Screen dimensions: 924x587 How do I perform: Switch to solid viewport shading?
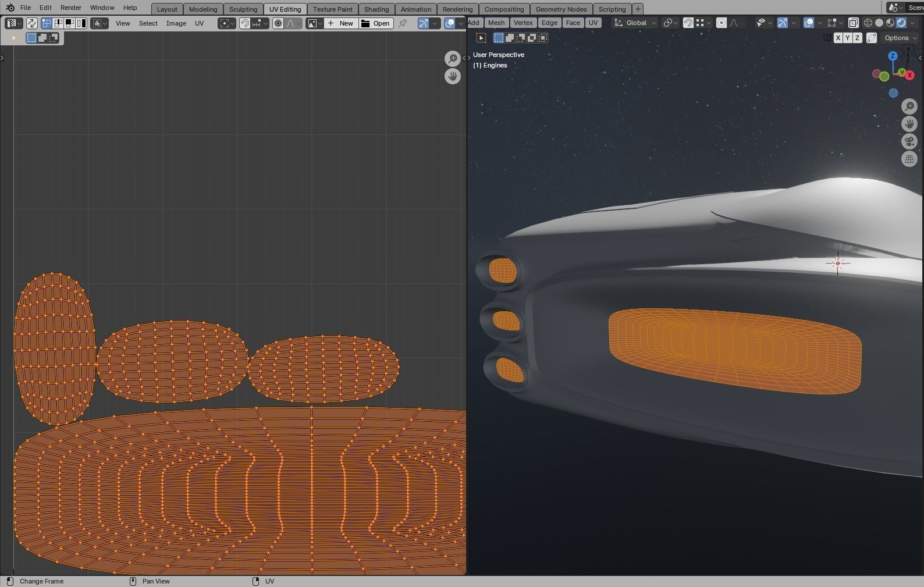click(x=879, y=23)
